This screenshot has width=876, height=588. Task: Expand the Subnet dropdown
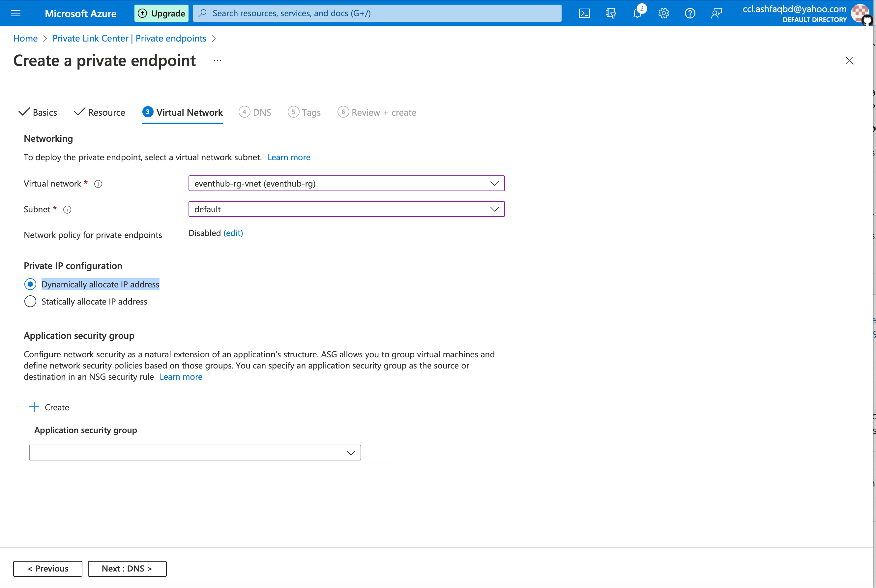[x=346, y=209]
